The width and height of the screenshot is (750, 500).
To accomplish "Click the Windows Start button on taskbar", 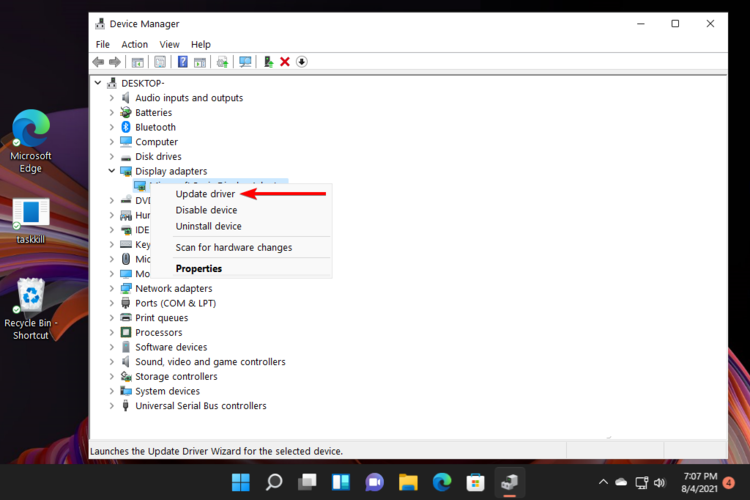I will point(240,483).
